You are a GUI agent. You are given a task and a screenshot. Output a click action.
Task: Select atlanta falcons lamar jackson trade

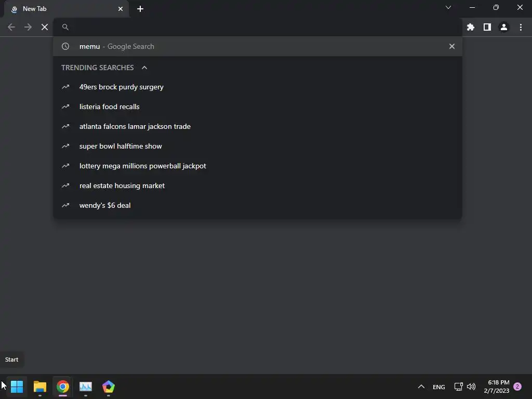tap(258, 126)
